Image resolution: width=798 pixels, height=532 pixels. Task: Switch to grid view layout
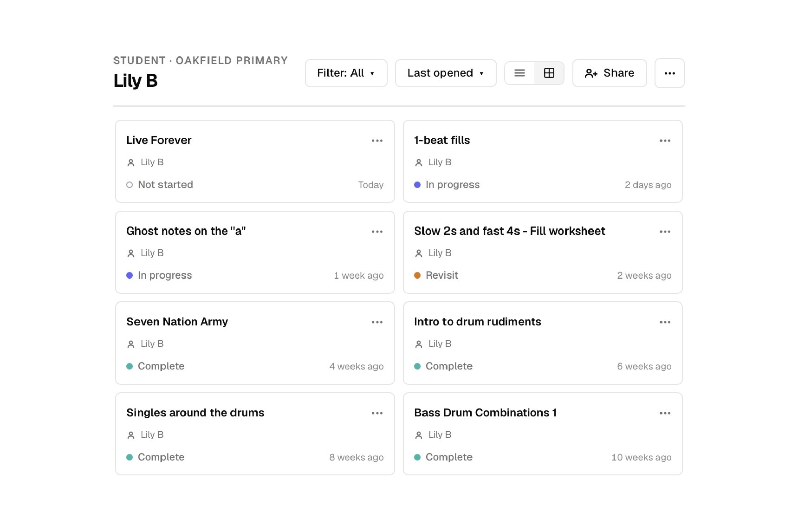[549, 73]
